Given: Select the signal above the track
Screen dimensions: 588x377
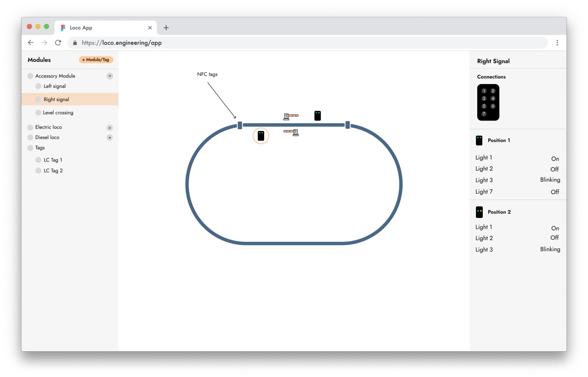Looking at the screenshot, I should pos(317,115).
